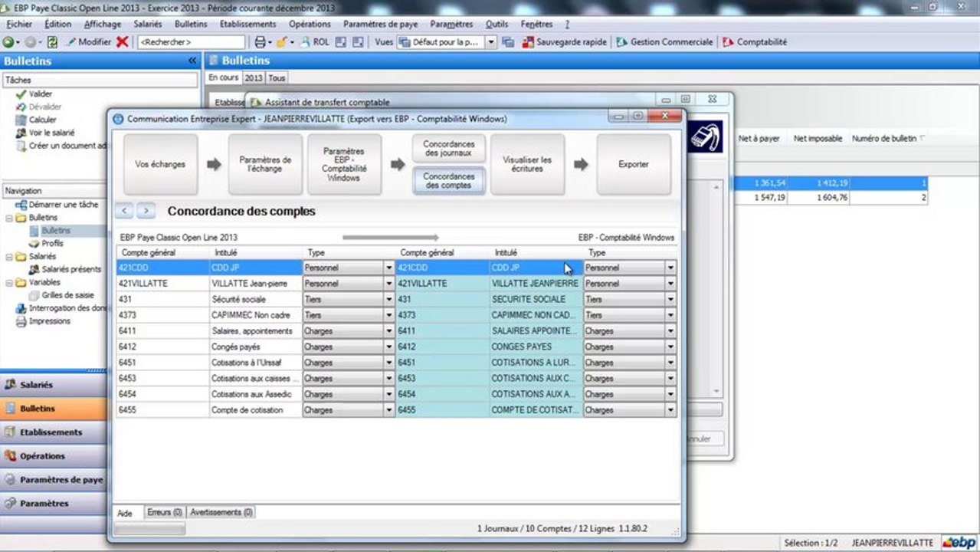Screen dimensions: 980x552
Task: Open Salariés section in bottom sidebar
Action: (x=54, y=385)
